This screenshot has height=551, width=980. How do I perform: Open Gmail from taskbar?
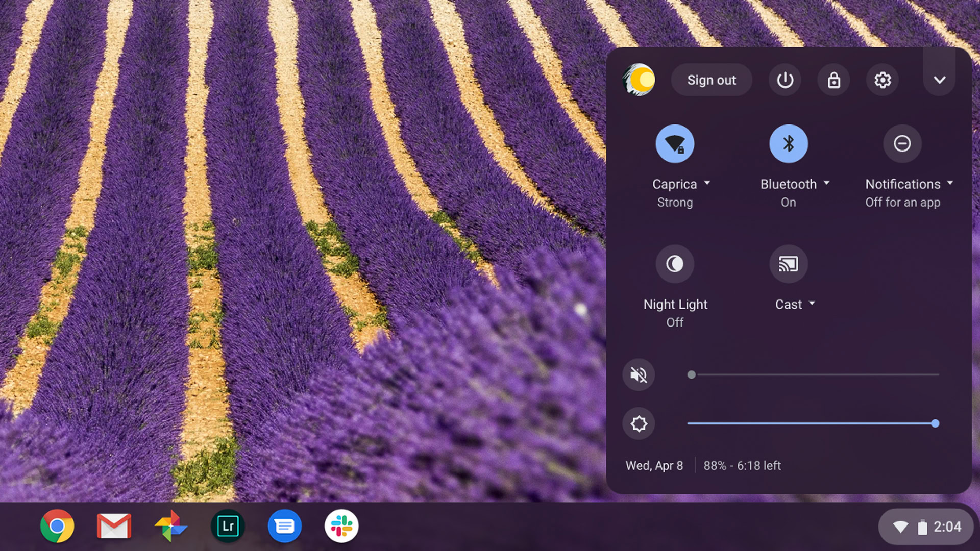click(113, 525)
